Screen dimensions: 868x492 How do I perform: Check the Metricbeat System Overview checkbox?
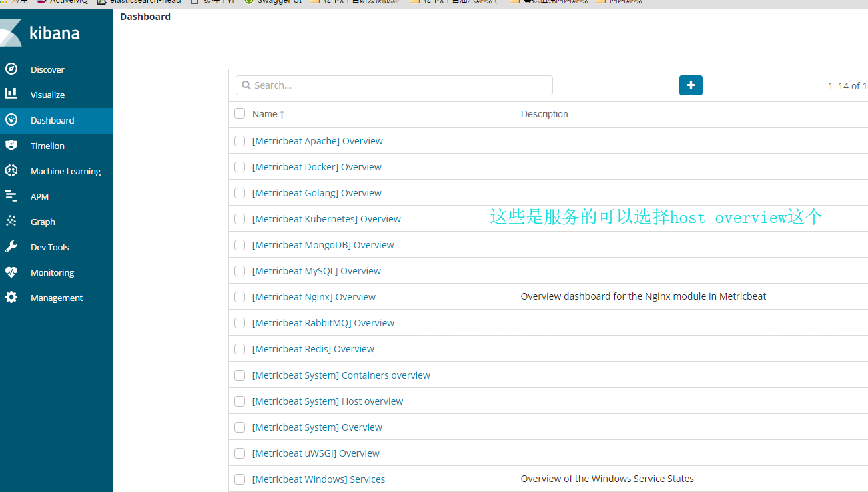coord(240,427)
